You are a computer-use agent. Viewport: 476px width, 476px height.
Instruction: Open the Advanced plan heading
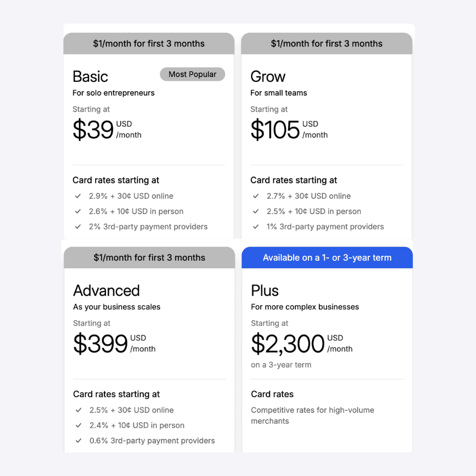click(x=107, y=291)
